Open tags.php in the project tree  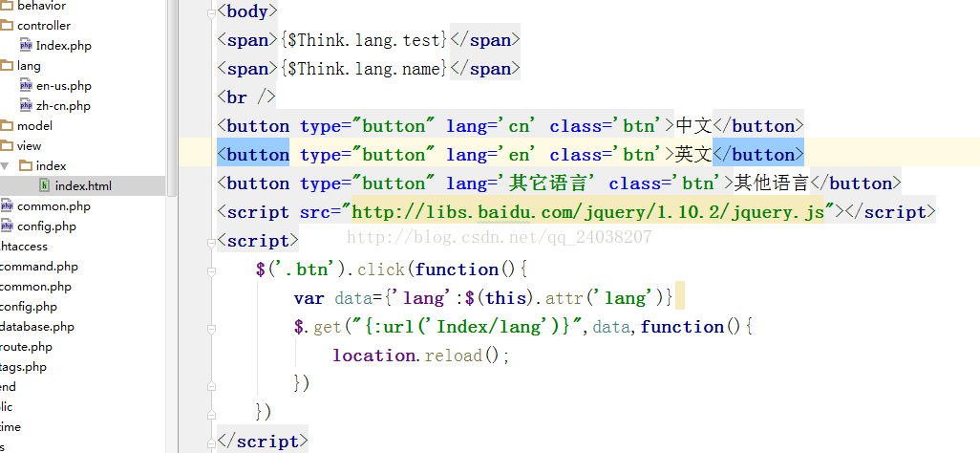23,367
